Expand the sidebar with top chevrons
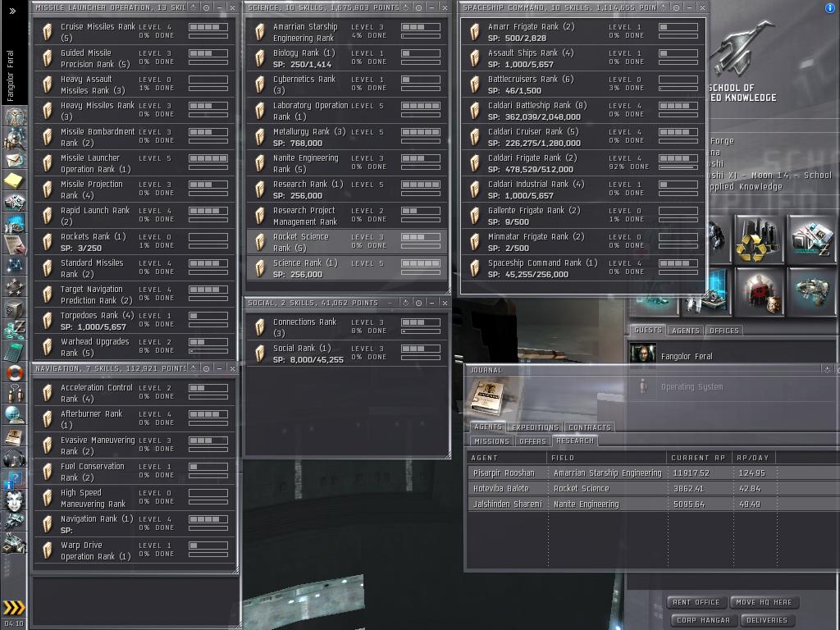 point(12,10)
